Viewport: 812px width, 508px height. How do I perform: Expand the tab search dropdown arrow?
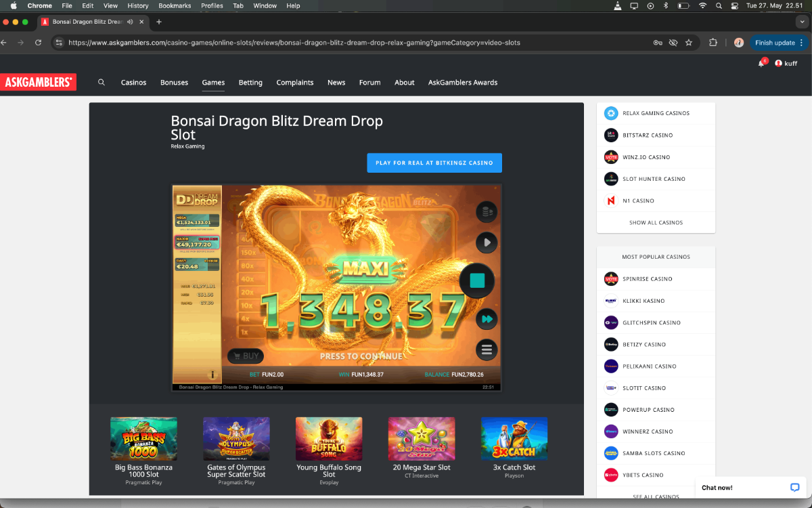pyautogui.click(x=803, y=22)
